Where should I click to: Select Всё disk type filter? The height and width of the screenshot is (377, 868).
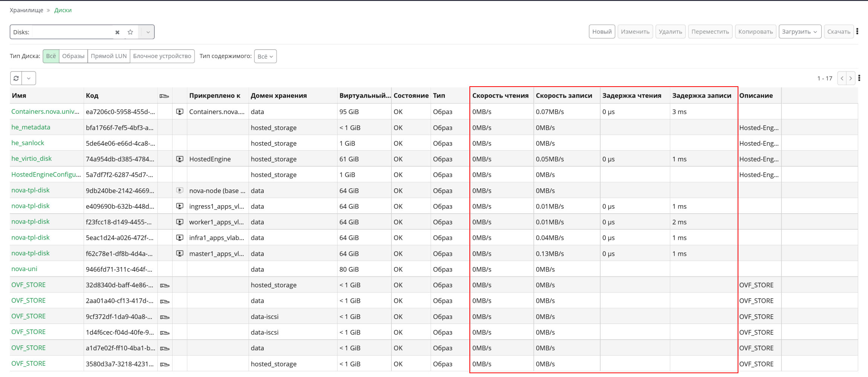click(x=51, y=56)
